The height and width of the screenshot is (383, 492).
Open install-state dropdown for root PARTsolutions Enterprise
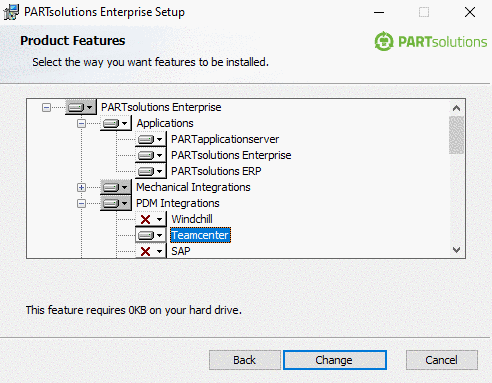tap(81, 107)
